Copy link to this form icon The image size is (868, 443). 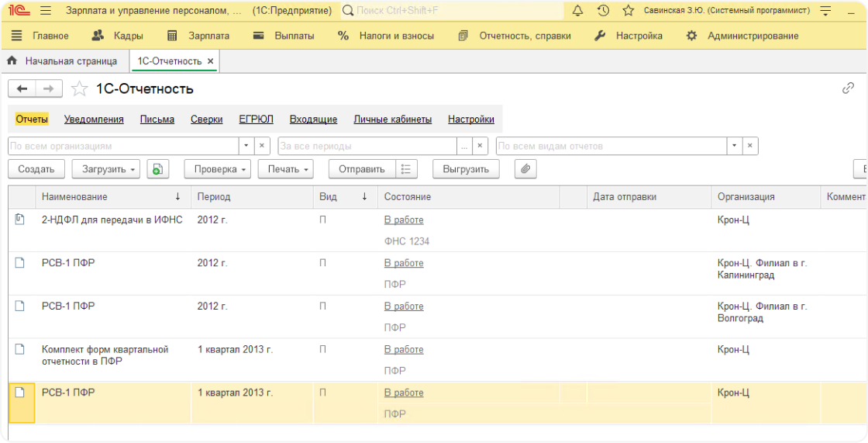point(848,88)
